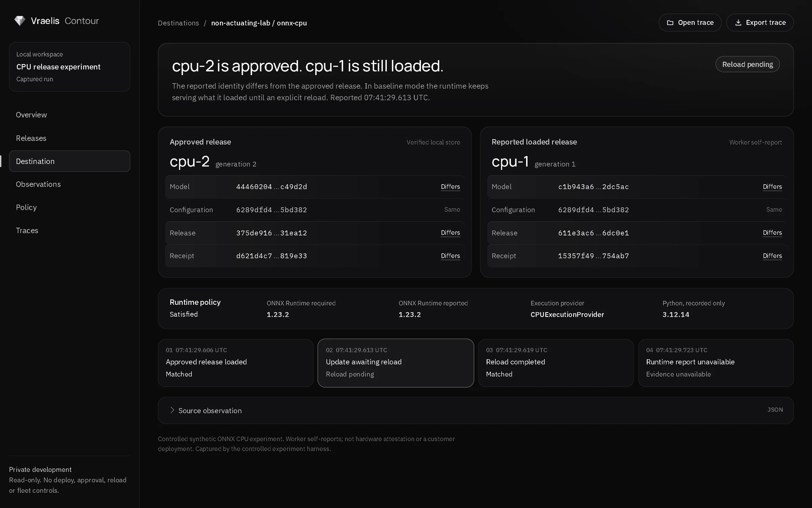Click release hash 375de916…31ea12
This screenshot has height=508, width=812.
[271, 233]
